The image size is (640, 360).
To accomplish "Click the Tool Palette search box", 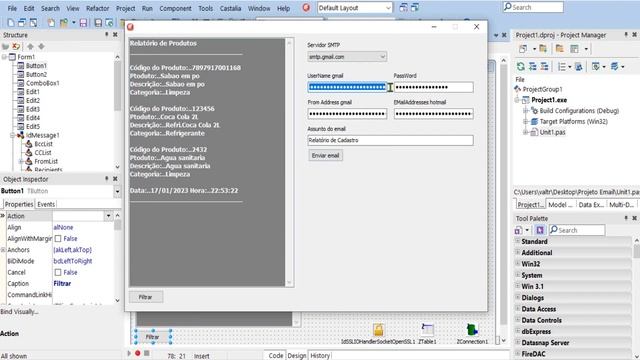I will pyautogui.click(x=577, y=230).
